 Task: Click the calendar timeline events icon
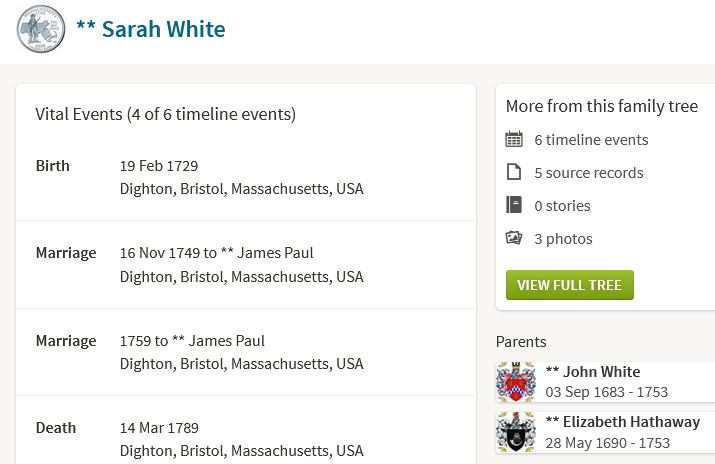click(x=514, y=140)
